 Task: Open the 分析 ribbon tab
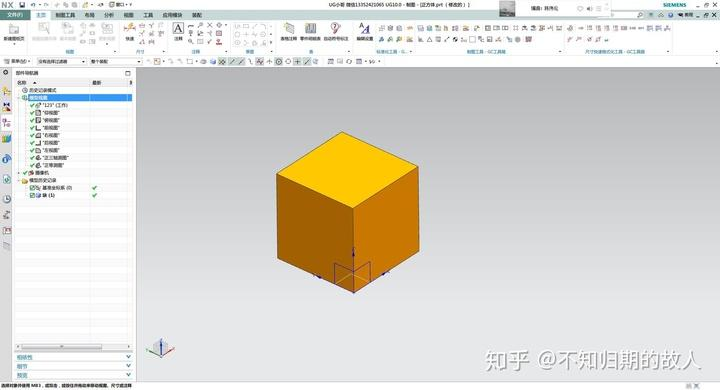pyautogui.click(x=109, y=15)
